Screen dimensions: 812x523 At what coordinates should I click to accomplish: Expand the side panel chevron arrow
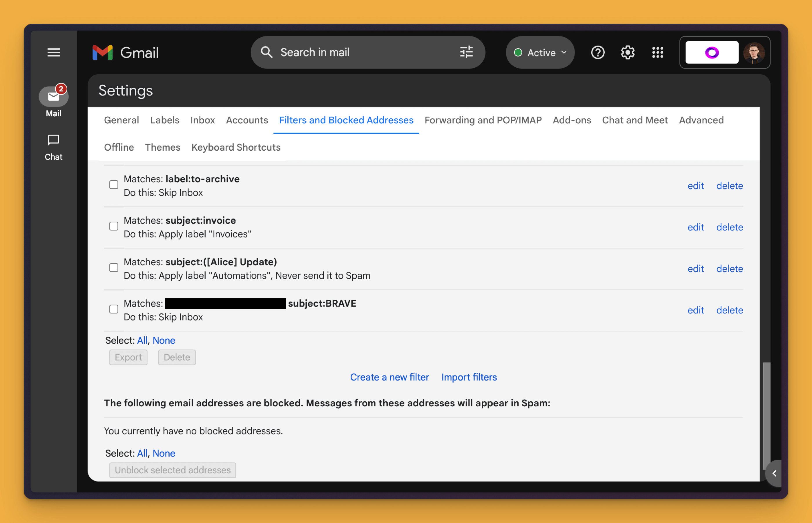point(774,473)
